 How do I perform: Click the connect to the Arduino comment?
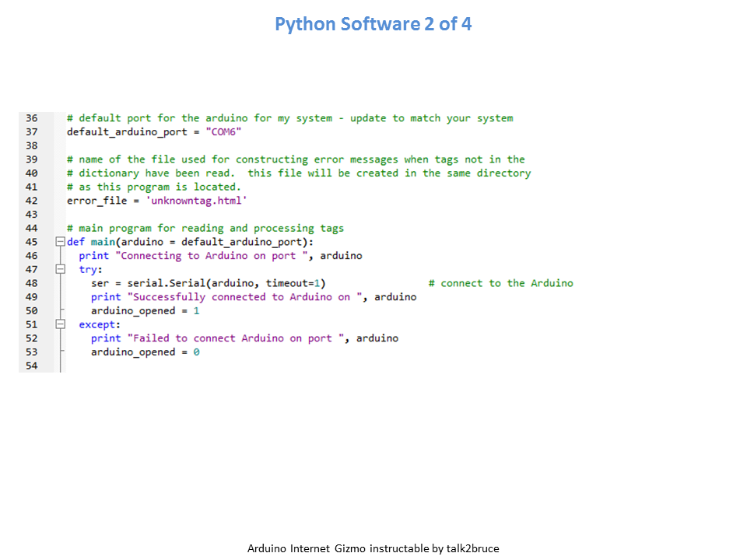(500, 283)
